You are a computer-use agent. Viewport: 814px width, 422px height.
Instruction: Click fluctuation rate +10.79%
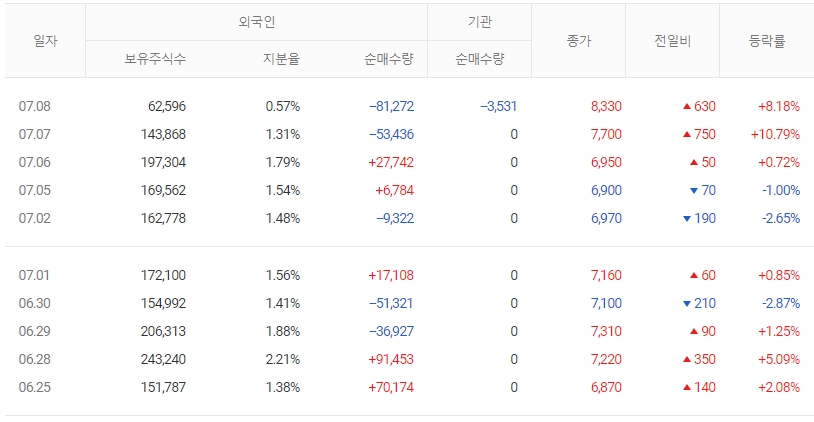pos(775,134)
